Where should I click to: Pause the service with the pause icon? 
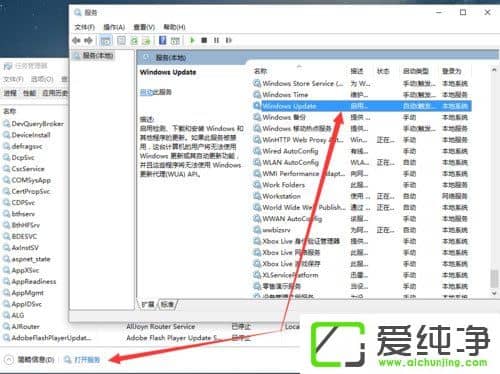coord(216,40)
